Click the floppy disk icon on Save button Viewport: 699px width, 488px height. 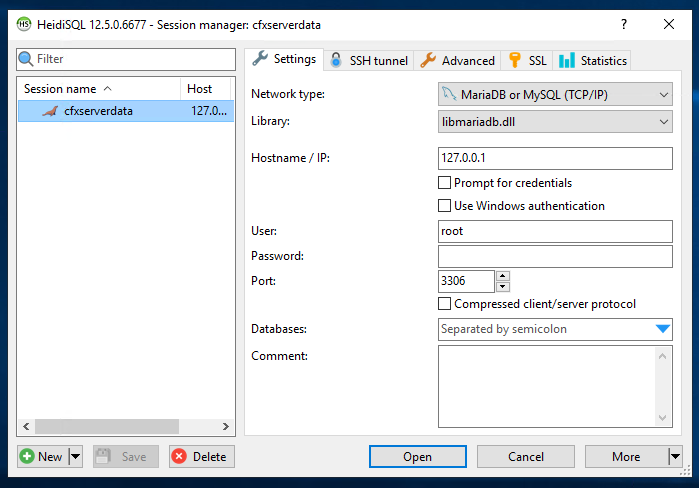click(x=103, y=456)
